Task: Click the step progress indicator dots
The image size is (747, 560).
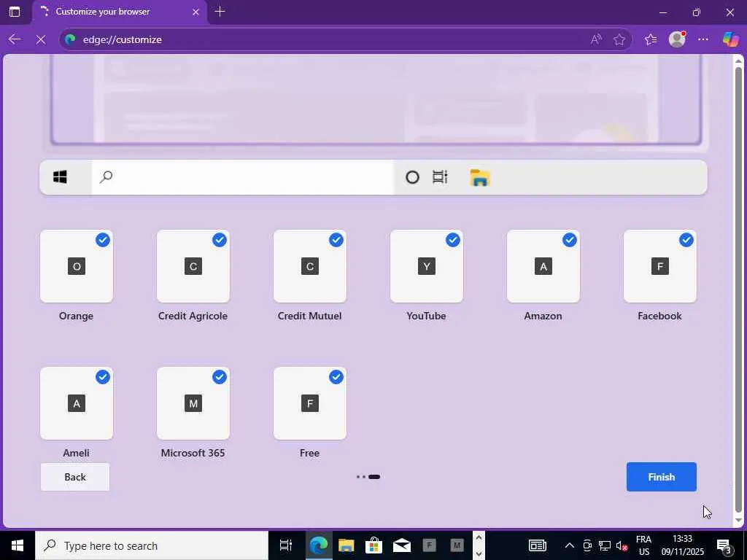Action: (368, 477)
